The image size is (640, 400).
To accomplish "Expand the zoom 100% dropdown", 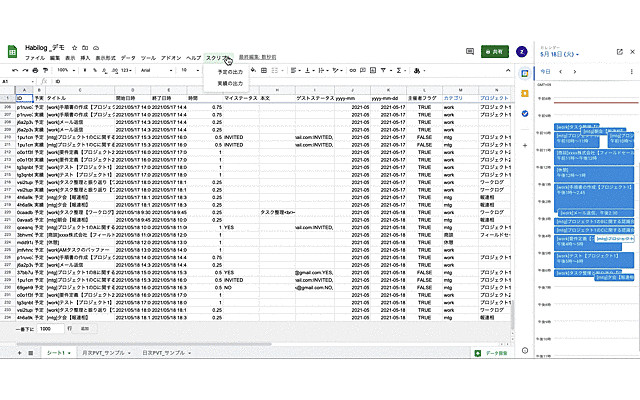I will pos(66,70).
